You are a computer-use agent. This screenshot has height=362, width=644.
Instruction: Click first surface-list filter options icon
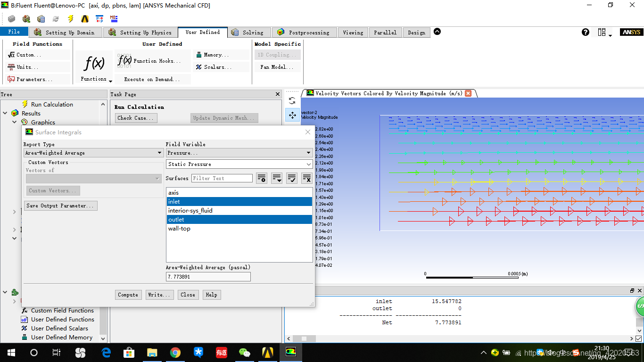tap(262, 178)
